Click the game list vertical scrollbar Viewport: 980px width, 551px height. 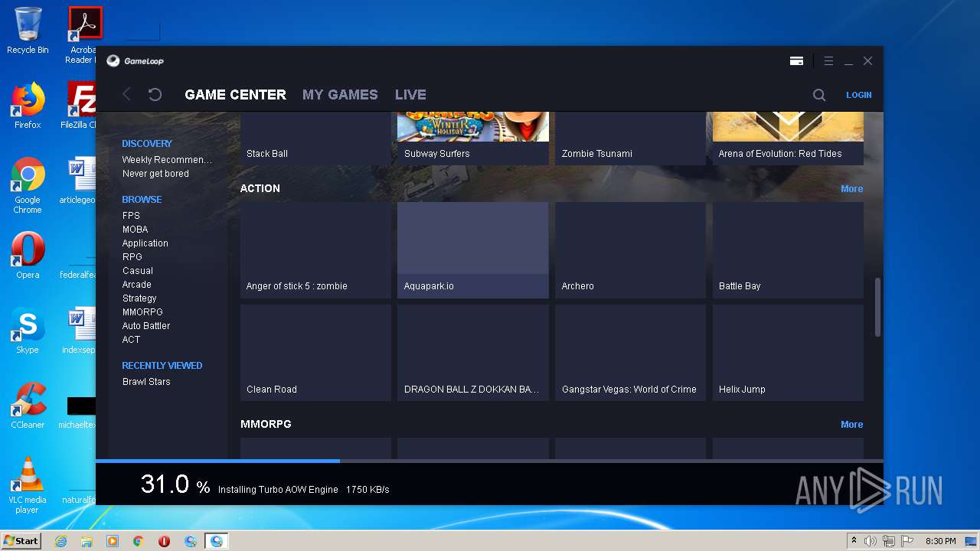[877, 307]
